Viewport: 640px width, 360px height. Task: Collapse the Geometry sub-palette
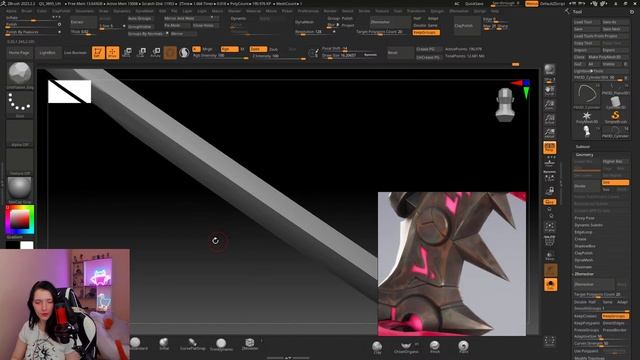point(584,155)
